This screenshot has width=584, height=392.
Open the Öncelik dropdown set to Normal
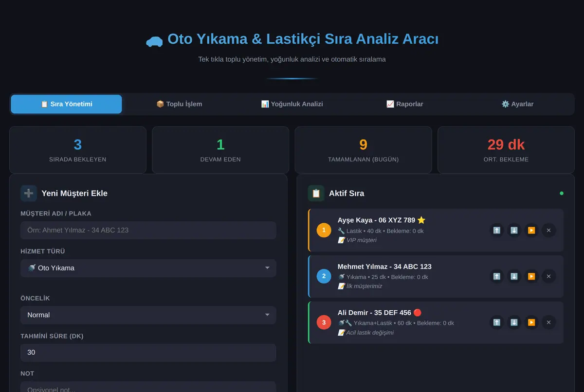point(148,315)
